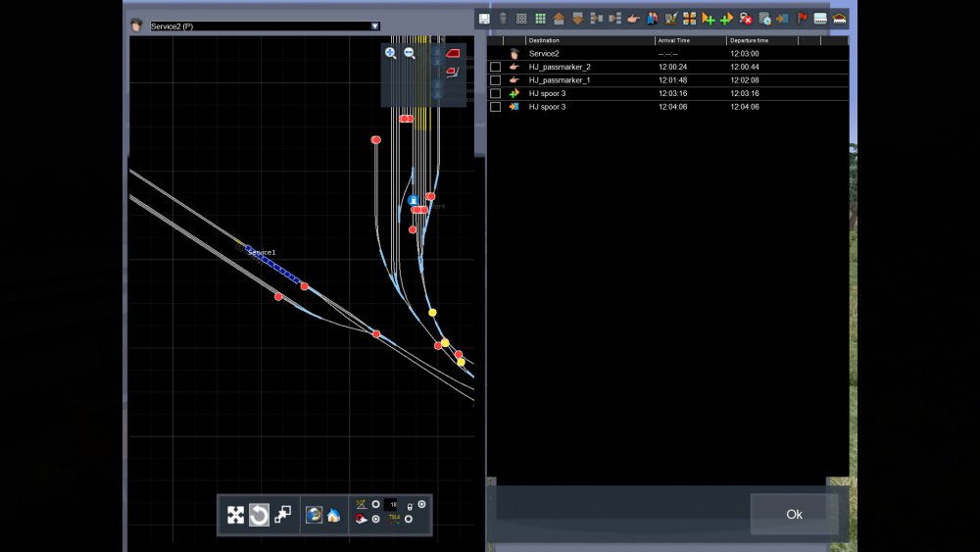Image resolution: width=980 pixels, height=552 pixels.
Task: Click the save floppy disk icon
Action: 484,18
